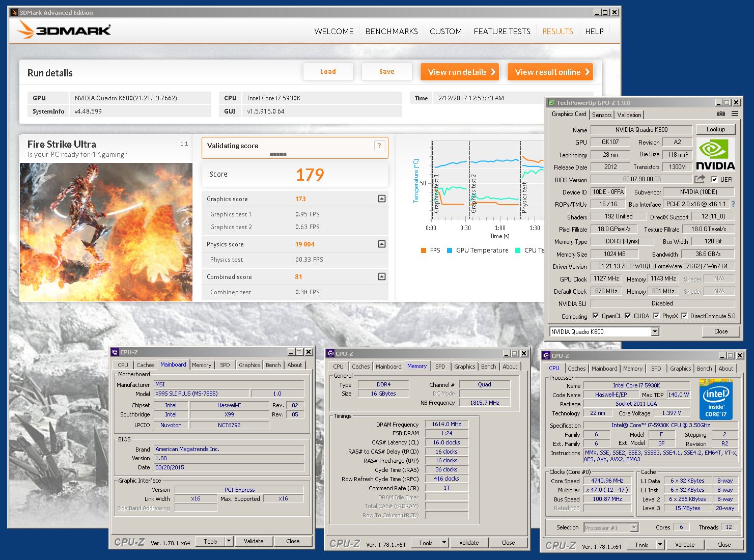754x560 pixels.
Task: Open Bench tab in CPU CPU-Z window
Action: tap(704, 369)
